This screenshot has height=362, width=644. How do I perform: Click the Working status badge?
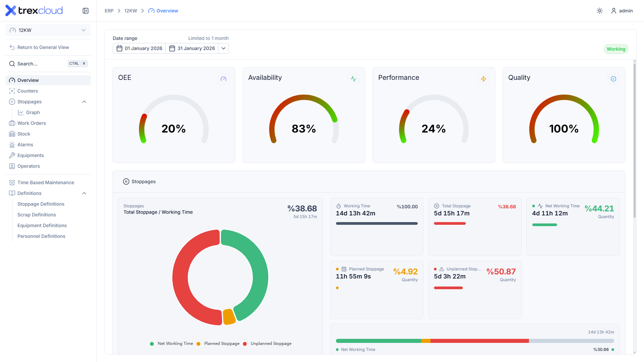point(616,49)
